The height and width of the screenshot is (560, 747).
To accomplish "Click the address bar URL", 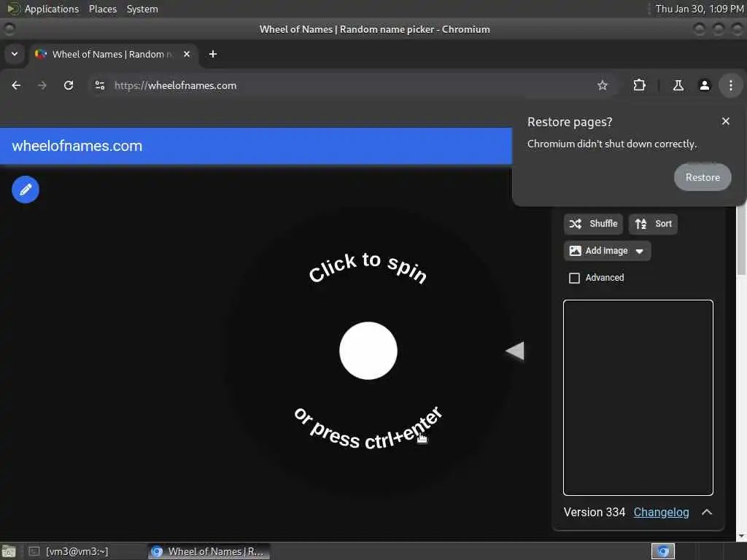I will click(x=175, y=86).
